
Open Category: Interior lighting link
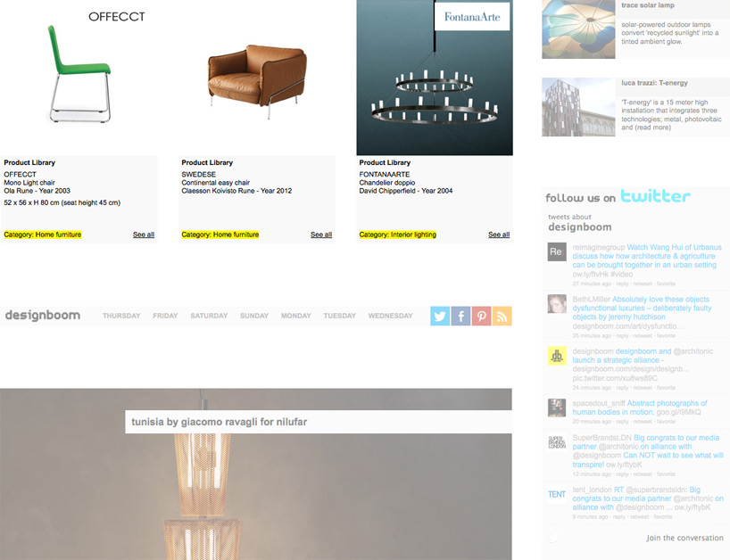(x=398, y=235)
